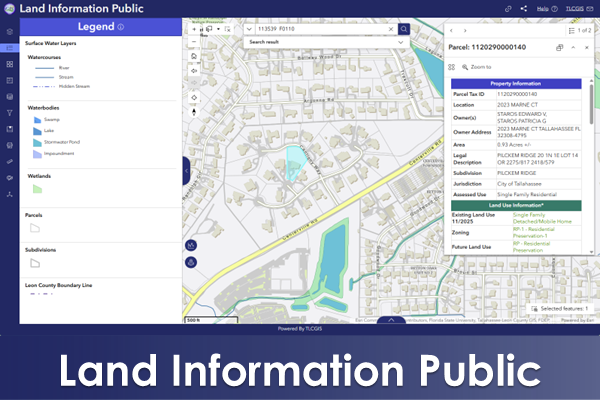
Task: Open the filter funnel sidebar tool
Action: point(10,113)
